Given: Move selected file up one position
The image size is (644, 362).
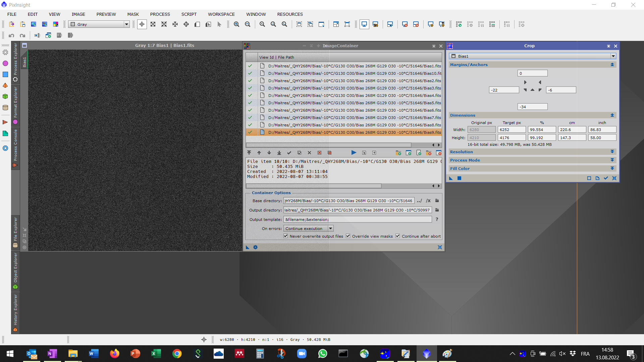Looking at the screenshot, I should [x=259, y=153].
